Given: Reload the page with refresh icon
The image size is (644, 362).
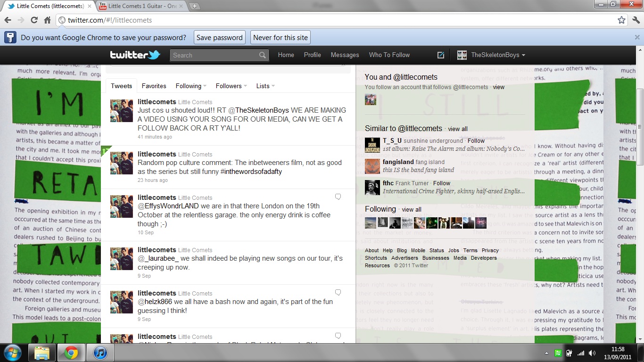Looking at the screenshot, I should coord(34,20).
